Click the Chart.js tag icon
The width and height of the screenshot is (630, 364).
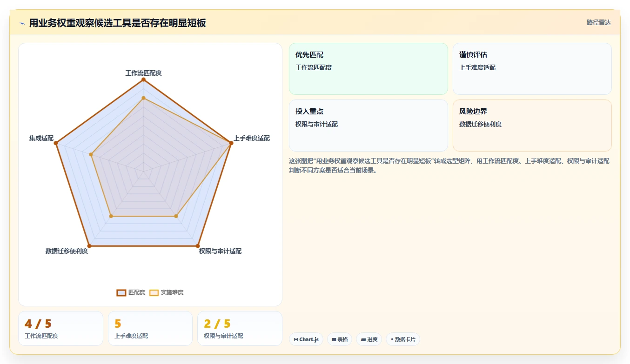[296, 340]
